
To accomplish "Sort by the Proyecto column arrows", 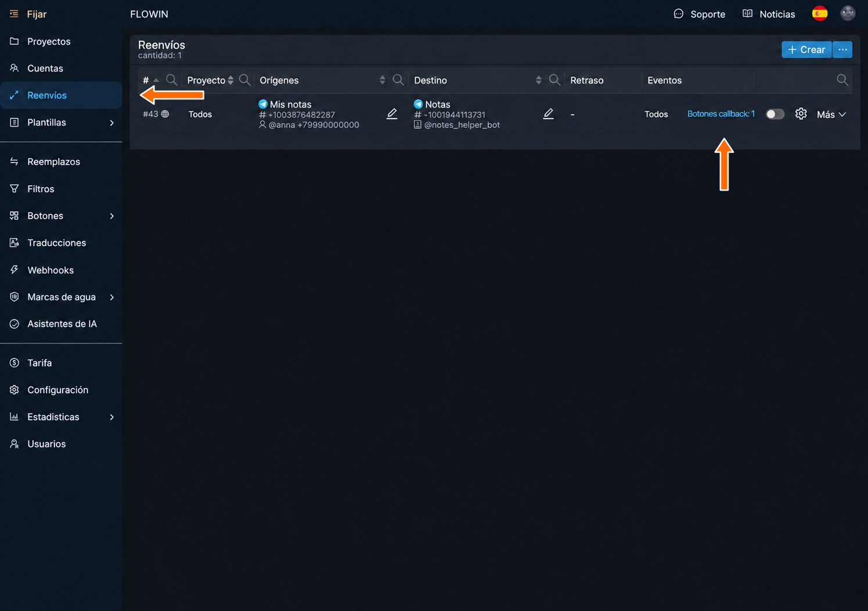I will 230,80.
